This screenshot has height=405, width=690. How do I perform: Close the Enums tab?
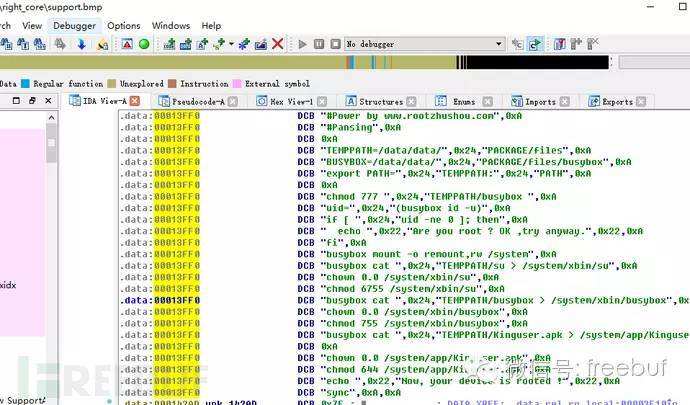[488, 102]
